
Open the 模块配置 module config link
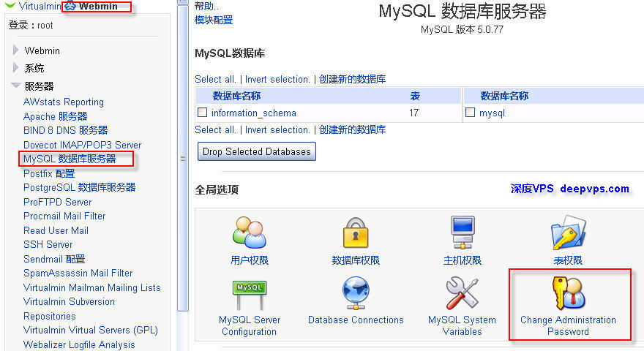pyautogui.click(x=214, y=20)
